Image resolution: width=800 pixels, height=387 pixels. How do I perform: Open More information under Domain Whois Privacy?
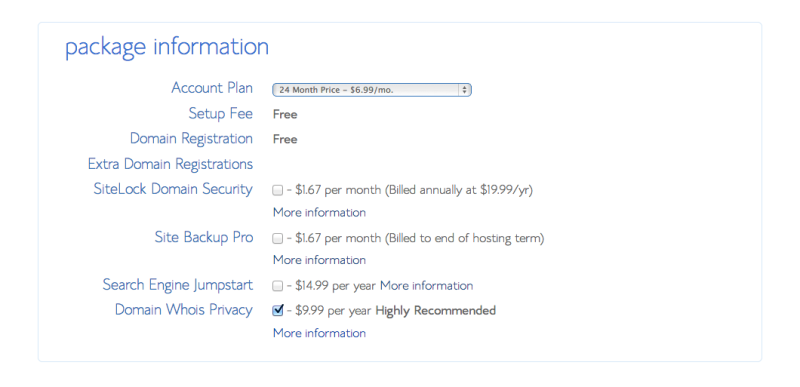pyautogui.click(x=319, y=333)
